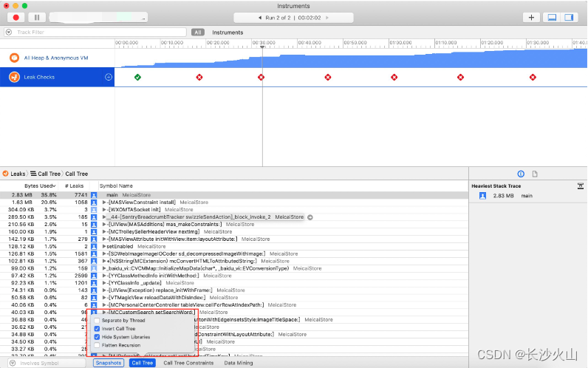
Task: Sort by # Leaks column header
Action: (75, 186)
